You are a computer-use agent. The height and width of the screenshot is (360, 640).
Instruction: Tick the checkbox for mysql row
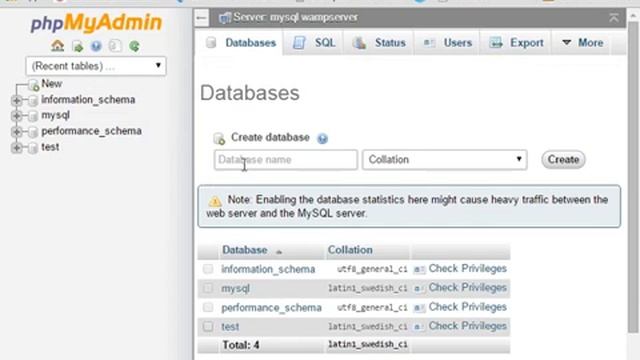click(x=208, y=288)
